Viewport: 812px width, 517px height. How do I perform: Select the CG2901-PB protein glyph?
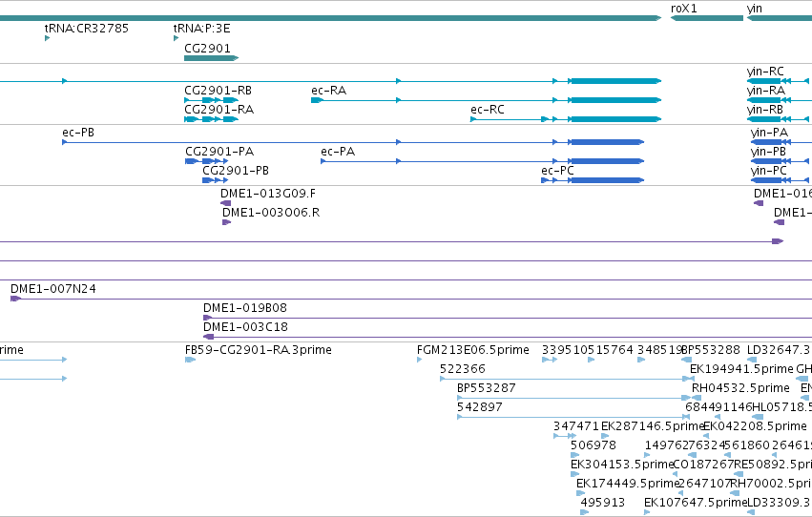(215, 180)
